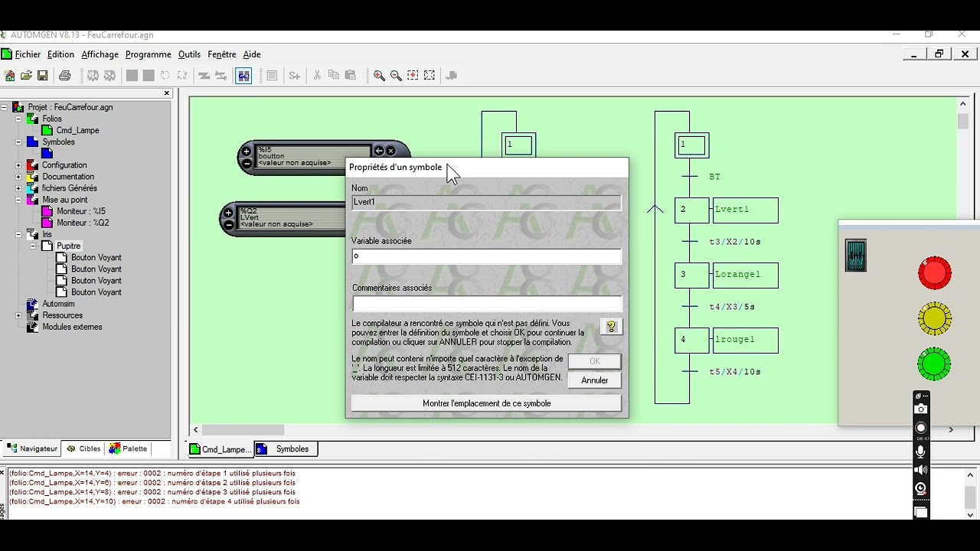Image resolution: width=980 pixels, height=551 pixels.
Task: Click the new project toolbar icon
Action: (x=9, y=76)
